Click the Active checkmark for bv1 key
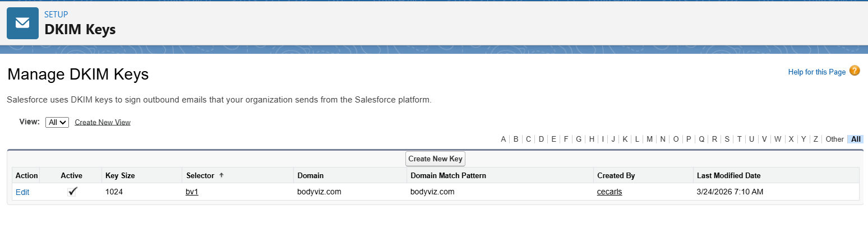The image size is (868, 228). click(x=72, y=192)
